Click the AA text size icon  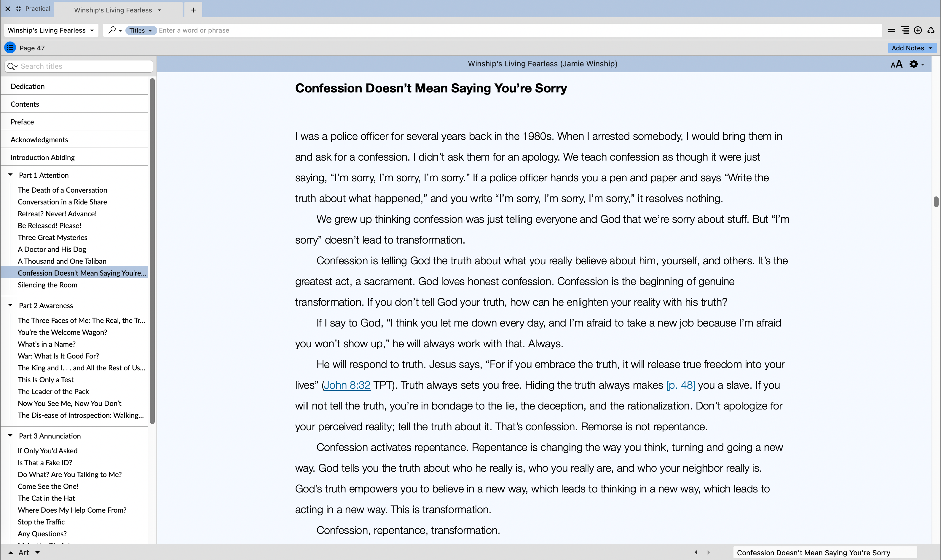click(897, 64)
